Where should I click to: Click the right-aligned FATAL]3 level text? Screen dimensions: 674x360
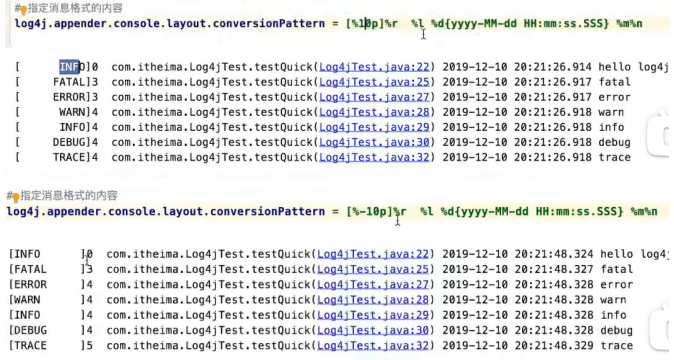point(76,82)
